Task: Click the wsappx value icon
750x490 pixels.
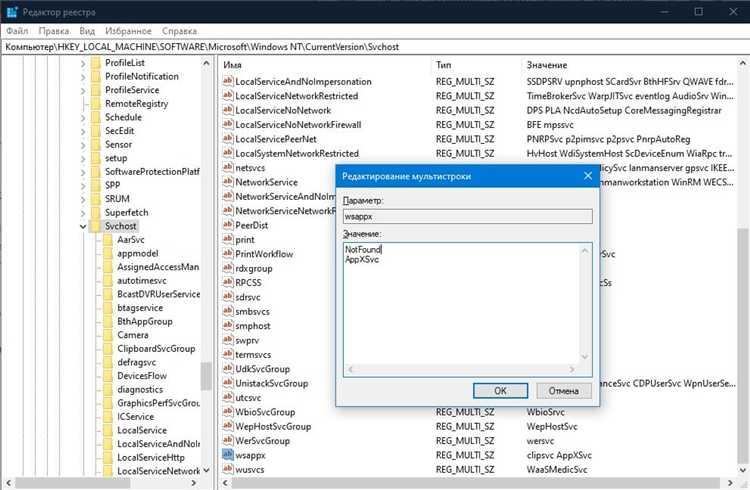Action: point(228,455)
